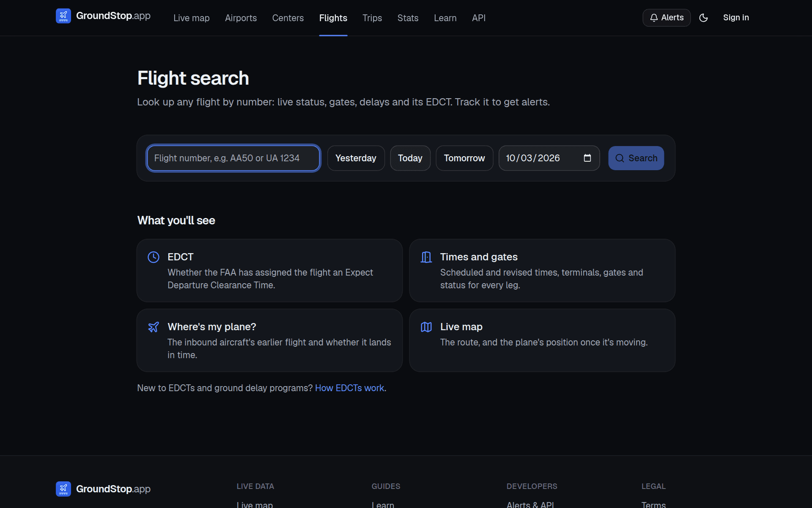Image resolution: width=812 pixels, height=508 pixels.
Task: Open the Stats nav tab
Action: [x=408, y=18]
